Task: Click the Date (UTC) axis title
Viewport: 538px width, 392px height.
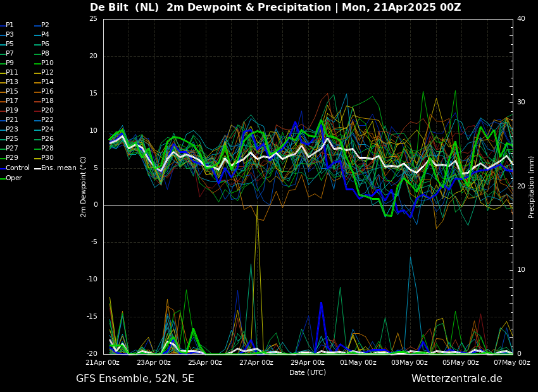Action: (308, 372)
